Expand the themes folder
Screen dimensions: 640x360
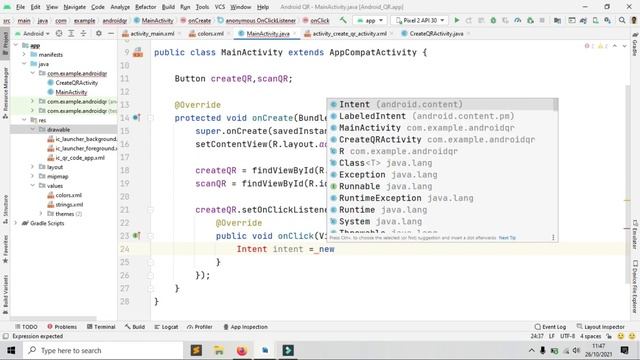pos(41,214)
